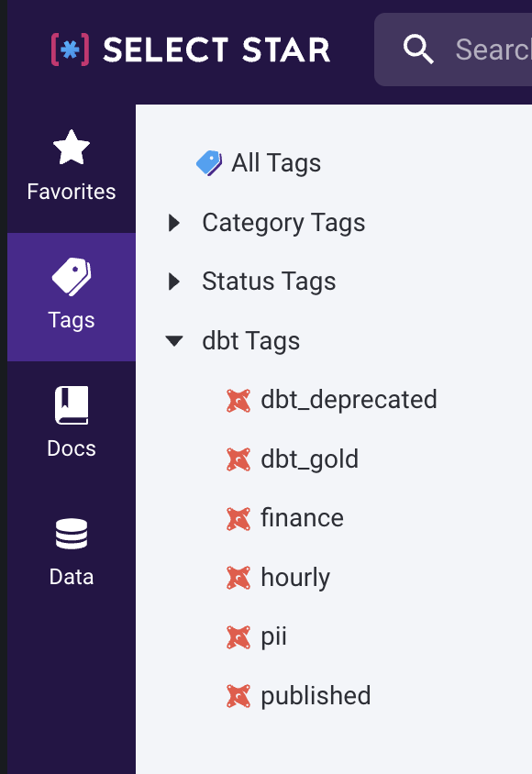
Task: Select the Tags sidebar icon
Action: coord(72,276)
